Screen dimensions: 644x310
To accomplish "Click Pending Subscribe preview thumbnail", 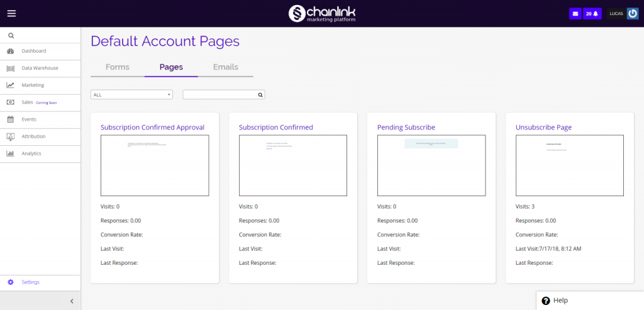I will 431,165.
